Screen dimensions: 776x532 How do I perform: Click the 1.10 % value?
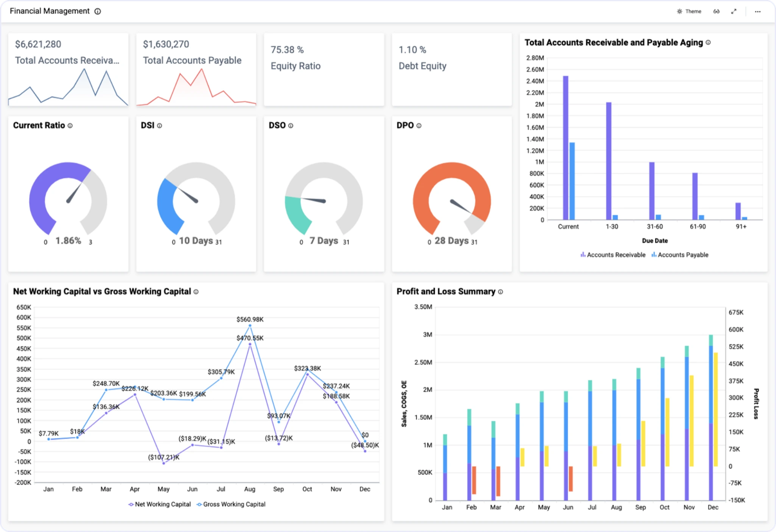(x=412, y=50)
